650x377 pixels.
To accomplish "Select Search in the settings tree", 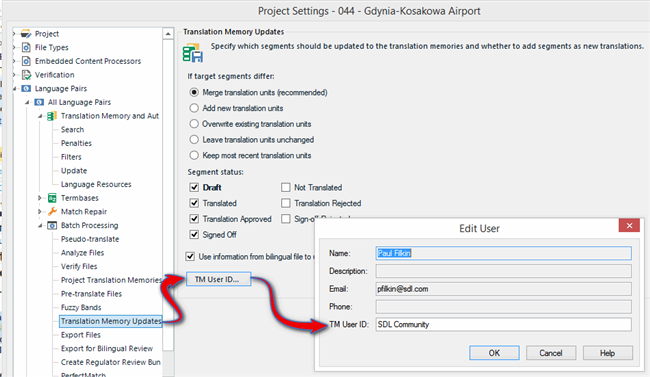I will [73, 129].
